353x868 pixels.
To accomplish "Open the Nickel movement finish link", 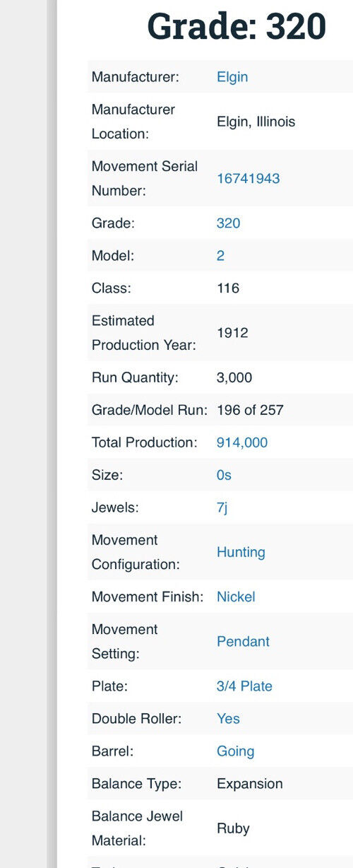I will (x=236, y=597).
